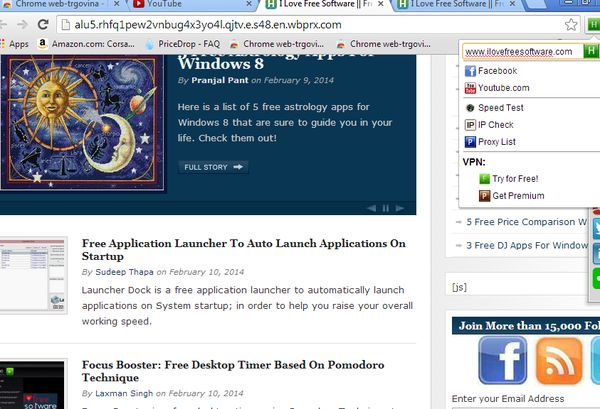Click the www.ilovefreesoftware.com proxy URL field
The width and height of the screenshot is (600, 409).
(522, 51)
